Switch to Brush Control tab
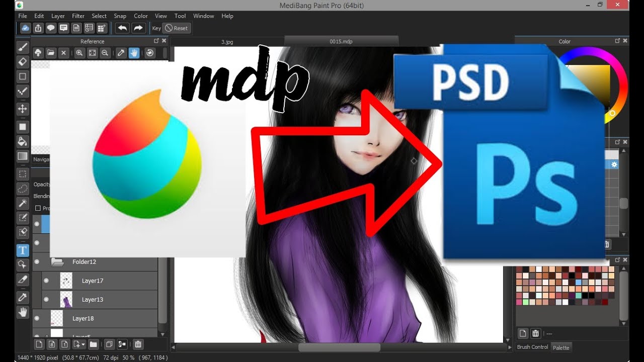The width and height of the screenshot is (644, 362). [532, 347]
